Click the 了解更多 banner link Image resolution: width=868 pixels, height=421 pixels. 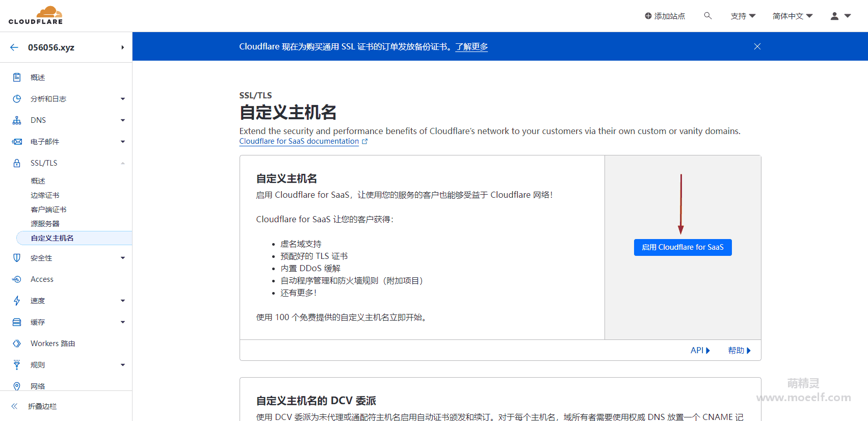(x=471, y=47)
